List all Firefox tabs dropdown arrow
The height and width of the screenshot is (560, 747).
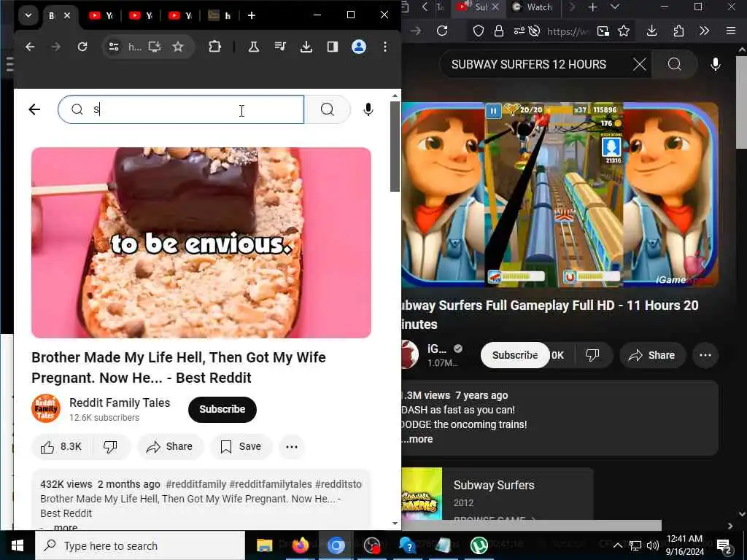[615, 7]
